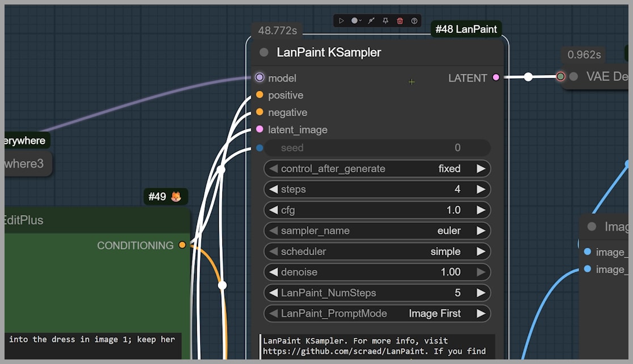Click the denoise value field
This screenshot has width=633, height=364.
click(x=377, y=272)
